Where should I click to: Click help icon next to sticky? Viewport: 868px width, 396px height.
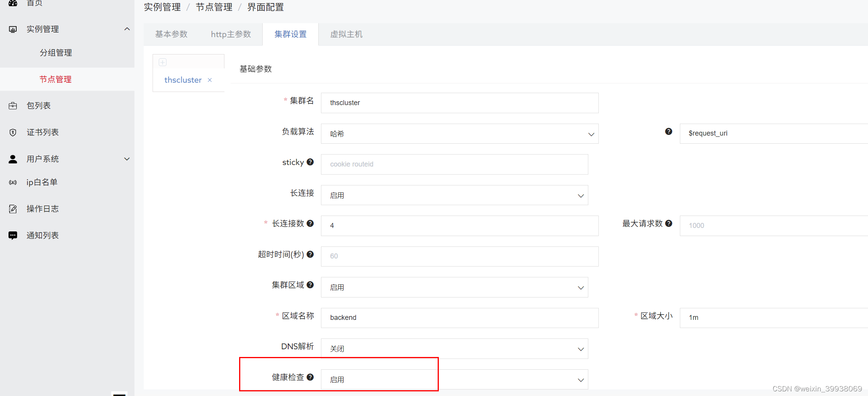(310, 162)
